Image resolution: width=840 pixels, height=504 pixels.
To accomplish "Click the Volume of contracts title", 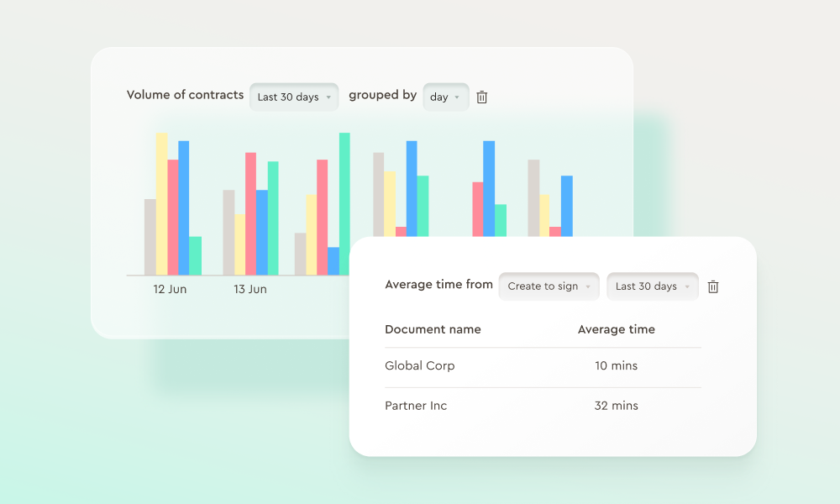I will [x=185, y=95].
